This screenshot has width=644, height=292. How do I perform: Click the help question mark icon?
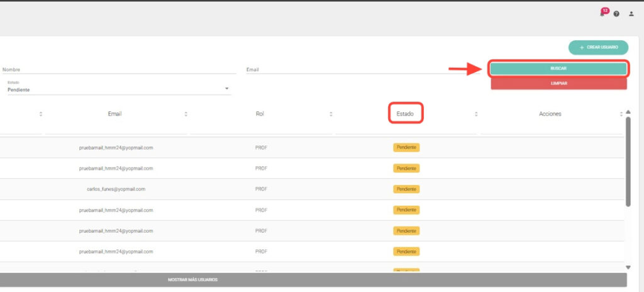[x=616, y=14]
